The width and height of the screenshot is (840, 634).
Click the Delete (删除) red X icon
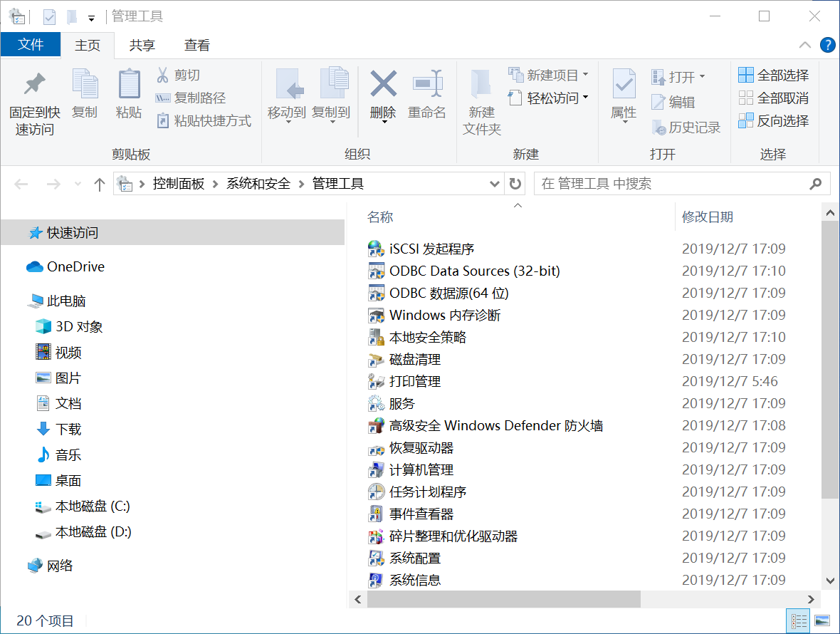[x=383, y=85]
